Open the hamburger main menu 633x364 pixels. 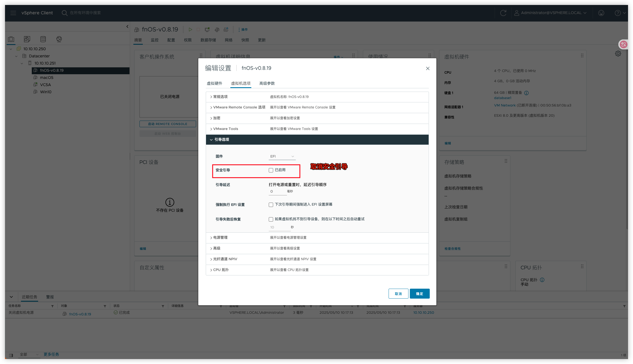point(13,13)
